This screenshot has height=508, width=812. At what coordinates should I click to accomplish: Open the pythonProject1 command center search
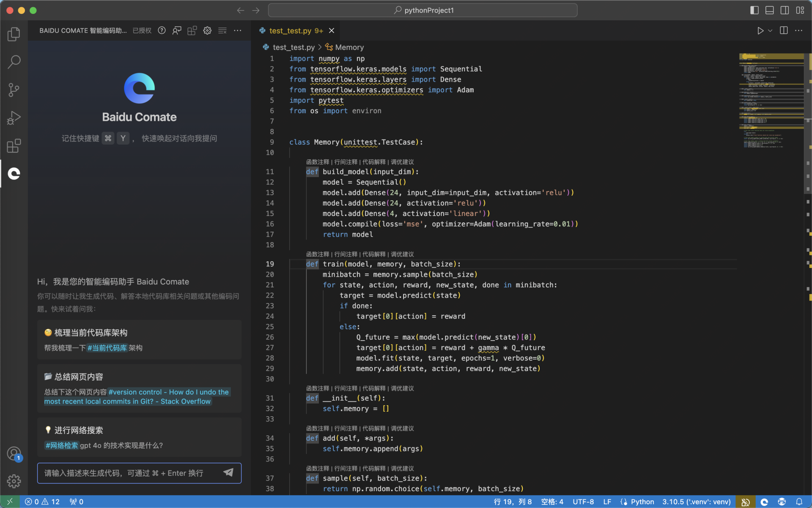pos(423,10)
